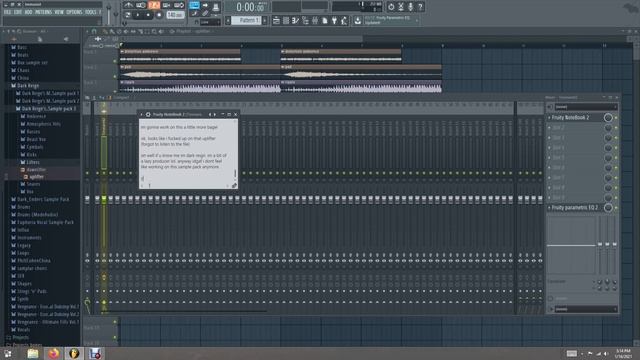Open the mixer output routing dropdown at bottom

pos(586,309)
